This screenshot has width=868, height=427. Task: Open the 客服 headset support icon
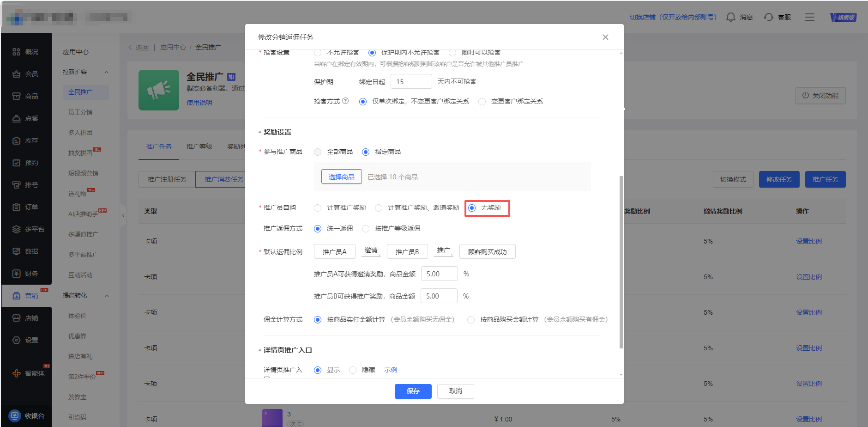[768, 17]
